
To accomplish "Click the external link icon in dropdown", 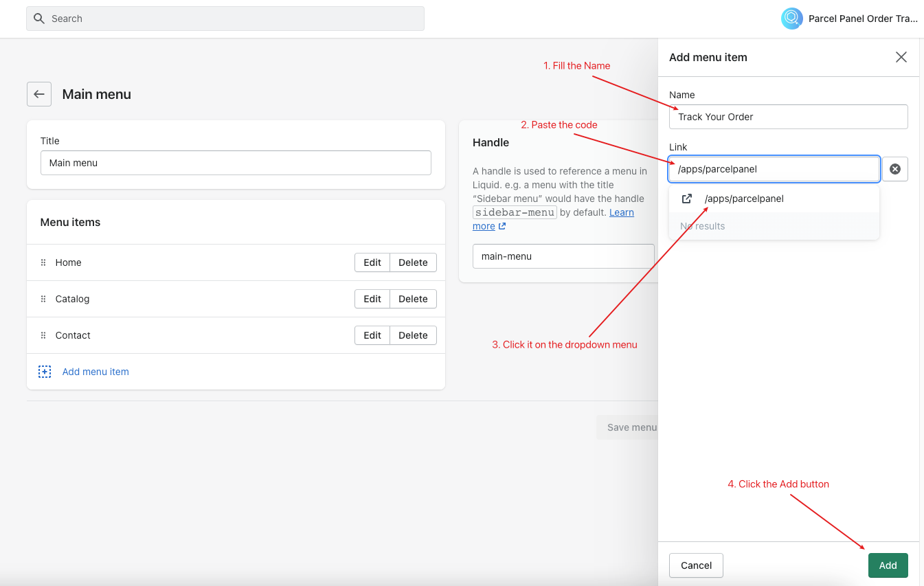I will pyautogui.click(x=686, y=199).
